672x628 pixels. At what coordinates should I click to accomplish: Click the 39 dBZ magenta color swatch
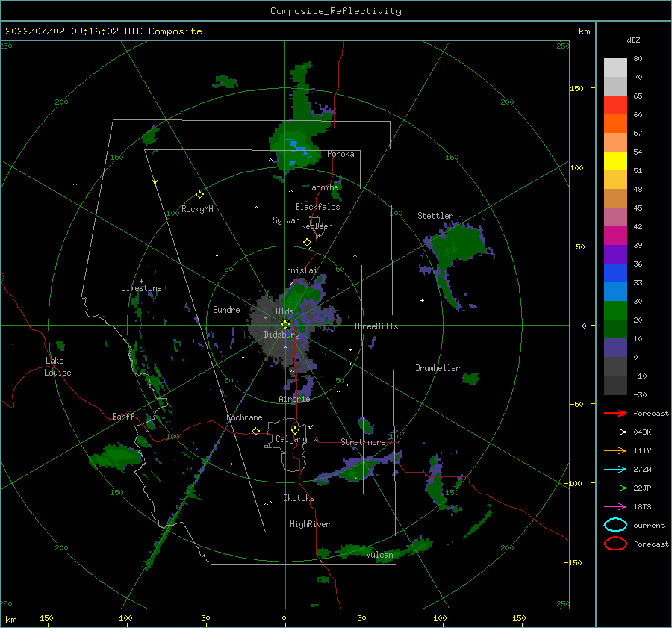(615, 236)
